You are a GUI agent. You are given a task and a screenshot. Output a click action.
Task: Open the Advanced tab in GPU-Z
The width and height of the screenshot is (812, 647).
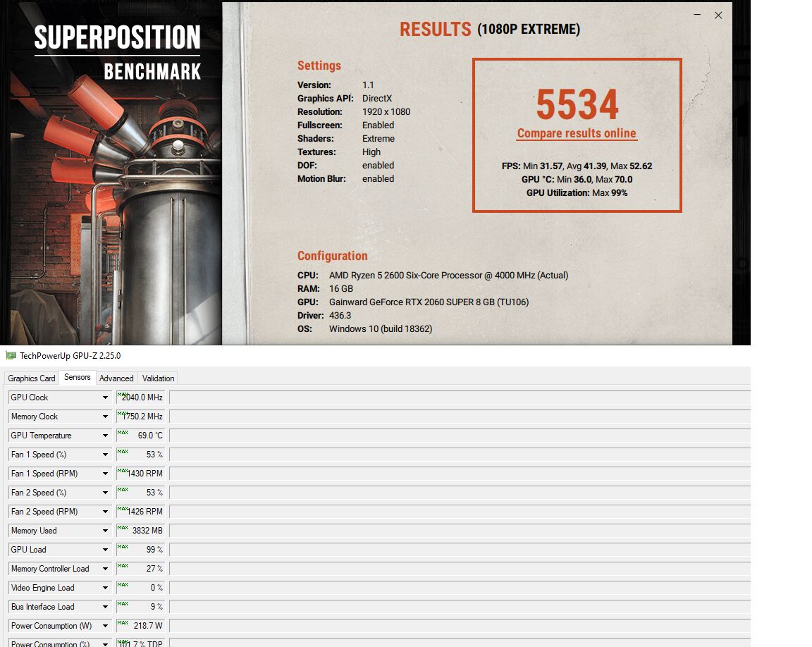click(x=116, y=378)
